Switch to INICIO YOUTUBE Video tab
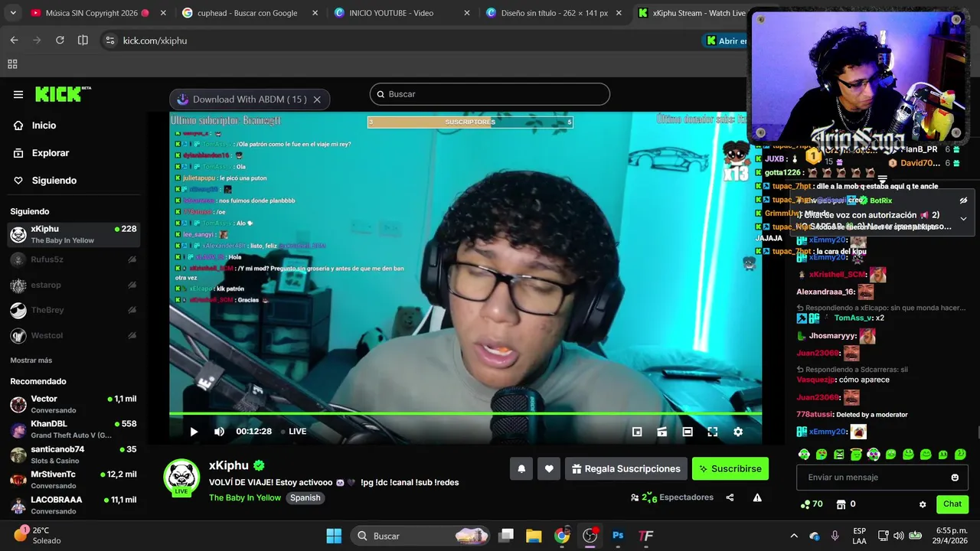980x551 pixels. (x=402, y=13)
